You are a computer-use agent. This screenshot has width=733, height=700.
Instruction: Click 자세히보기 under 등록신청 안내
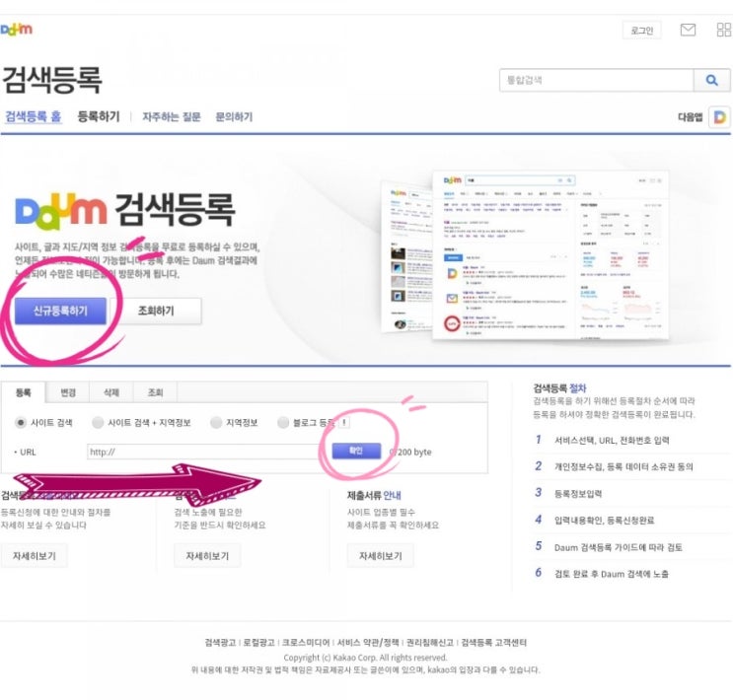coord(35,556)
